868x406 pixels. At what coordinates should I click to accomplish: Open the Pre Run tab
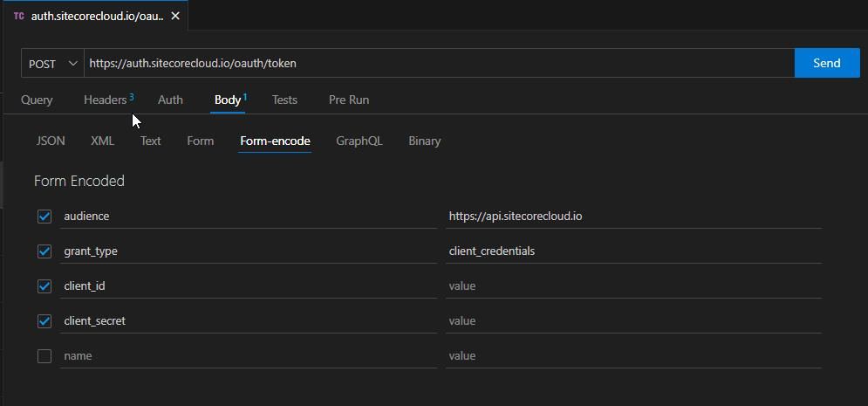point(349,100)
